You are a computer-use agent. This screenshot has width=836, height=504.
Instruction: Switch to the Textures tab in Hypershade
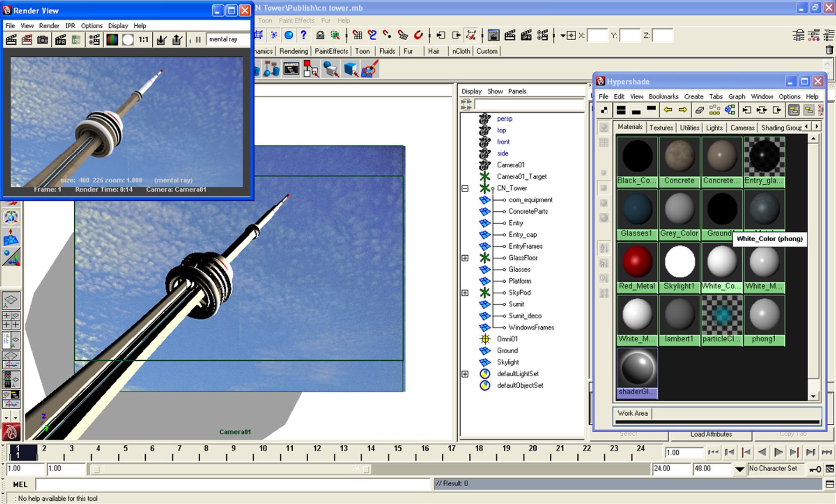(x=661, y=127)
